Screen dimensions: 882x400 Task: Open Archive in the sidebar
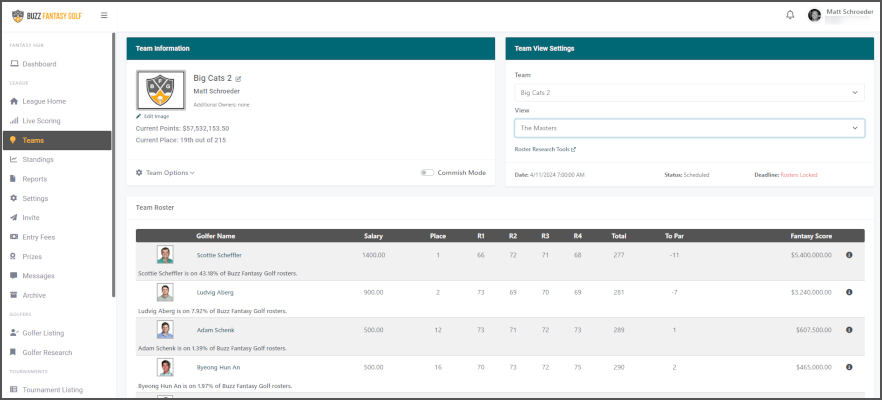click(x=34, y=295)
